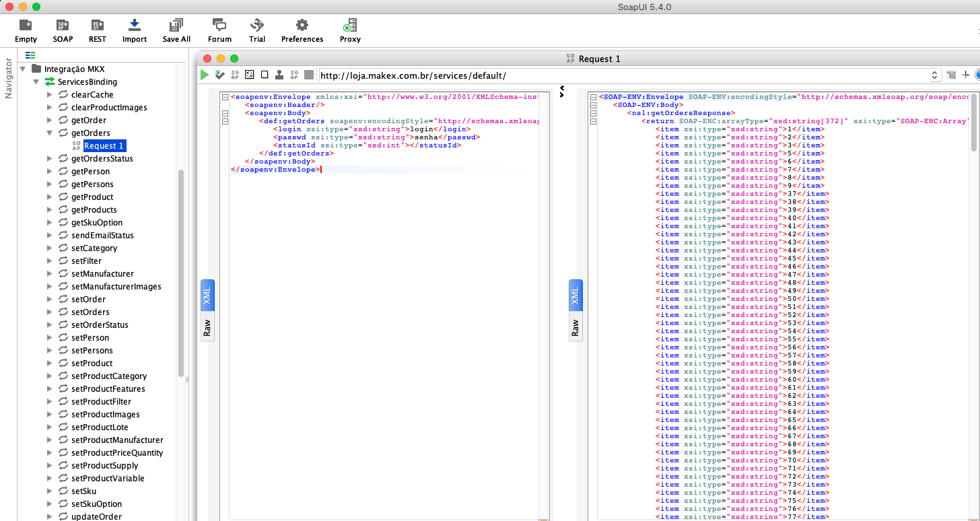Select Request 1 in the navigator tree
Image resolution: width=980 pixels, height=521 pixels.
click(104, 146)
